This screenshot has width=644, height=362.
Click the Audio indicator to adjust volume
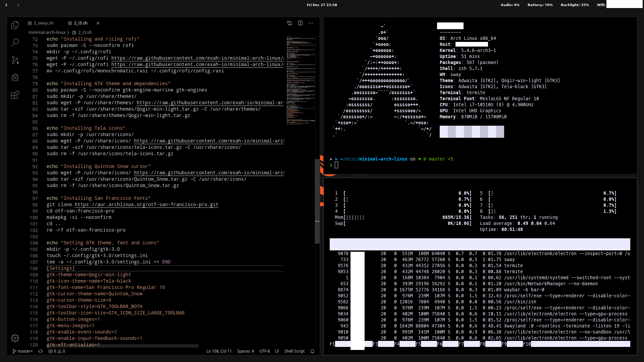coord(510,5)
